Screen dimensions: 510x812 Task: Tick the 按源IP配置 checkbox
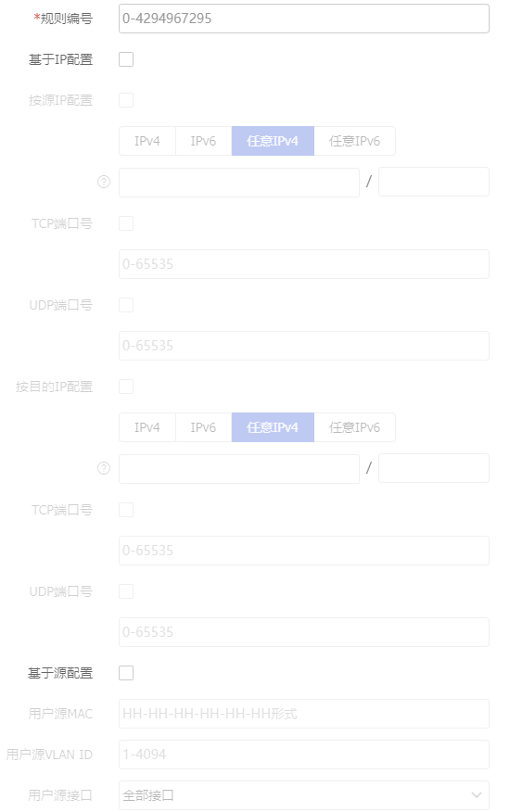tap(126, 100)
